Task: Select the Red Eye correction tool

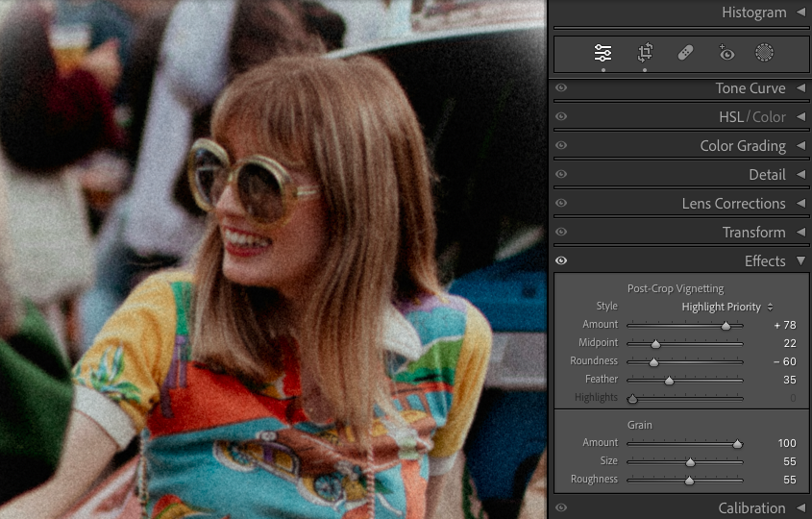Action: coord(726,53)
